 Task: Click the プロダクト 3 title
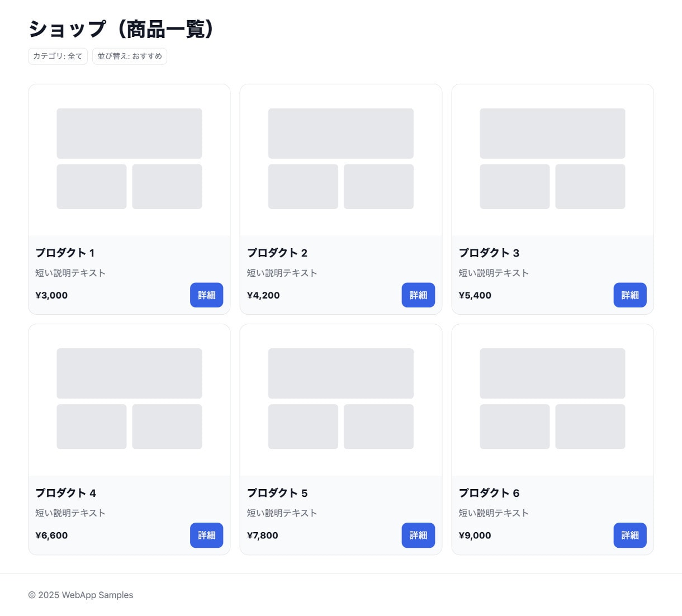(489, 253)
